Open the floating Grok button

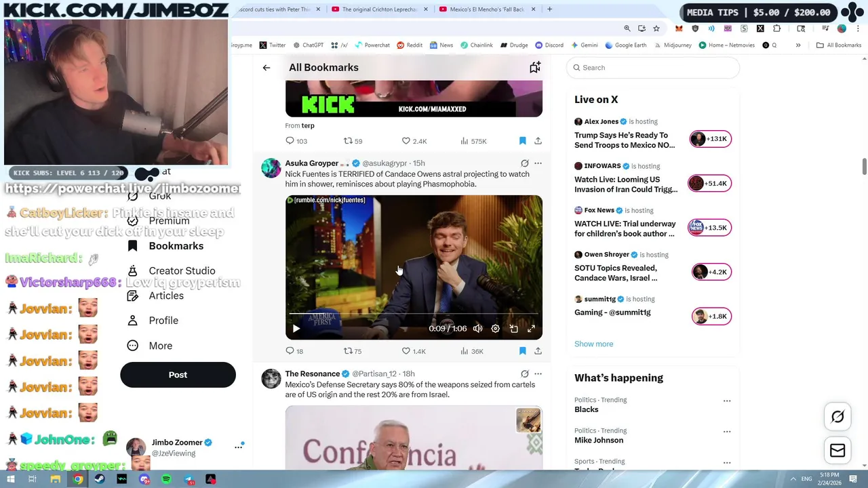[837, 417]
